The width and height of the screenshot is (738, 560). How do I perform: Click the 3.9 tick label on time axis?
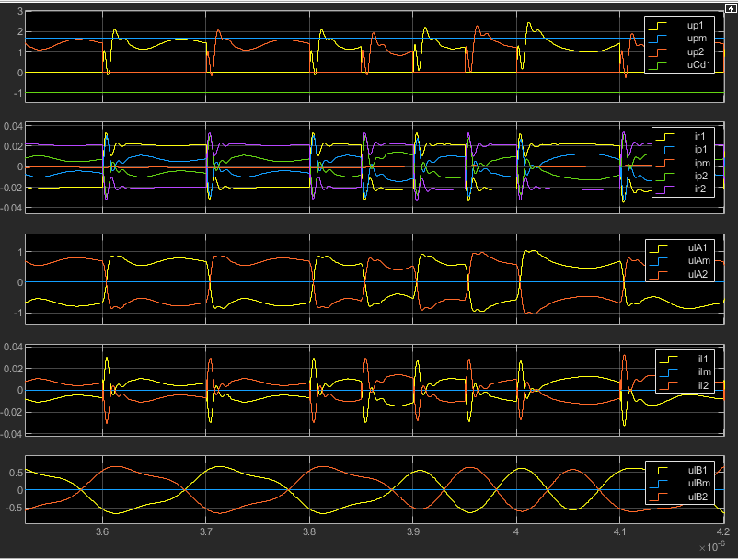click(413, 531)
